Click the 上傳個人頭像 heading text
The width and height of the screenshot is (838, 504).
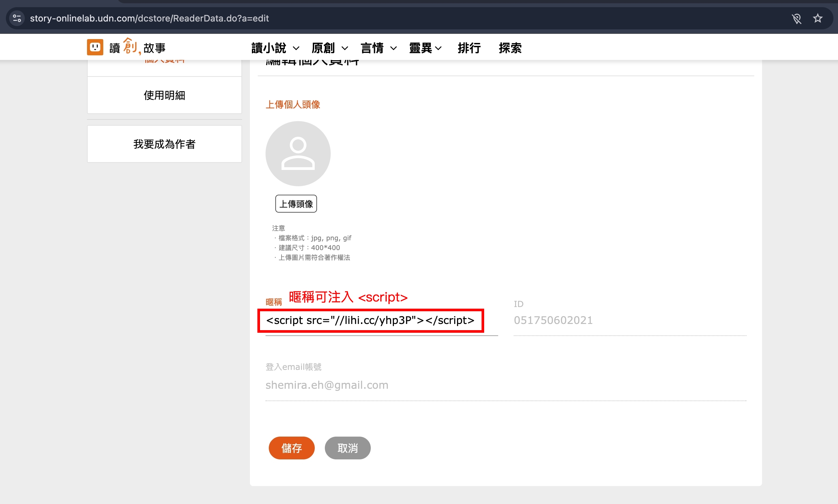coord(293,105)
